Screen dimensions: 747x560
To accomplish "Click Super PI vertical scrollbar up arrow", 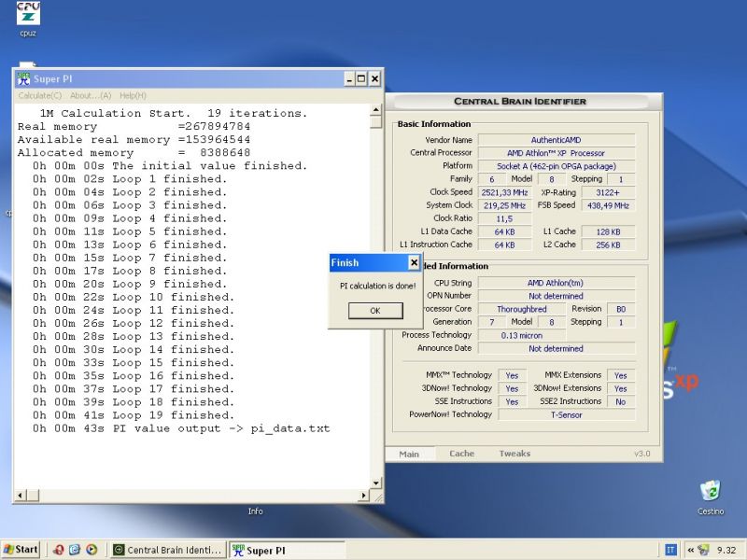I will click(x=376, y=110).
